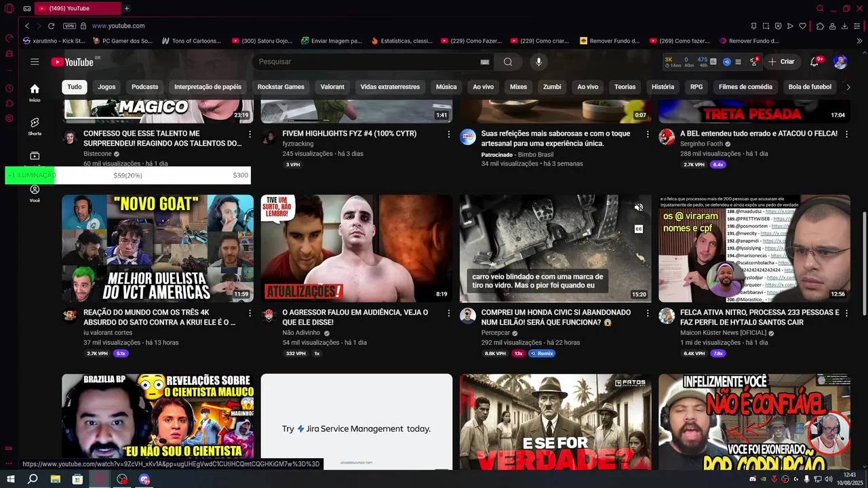
Task: Open File Explorer from the taskbar
Action: pyautogui.click(x=55, y=479)
